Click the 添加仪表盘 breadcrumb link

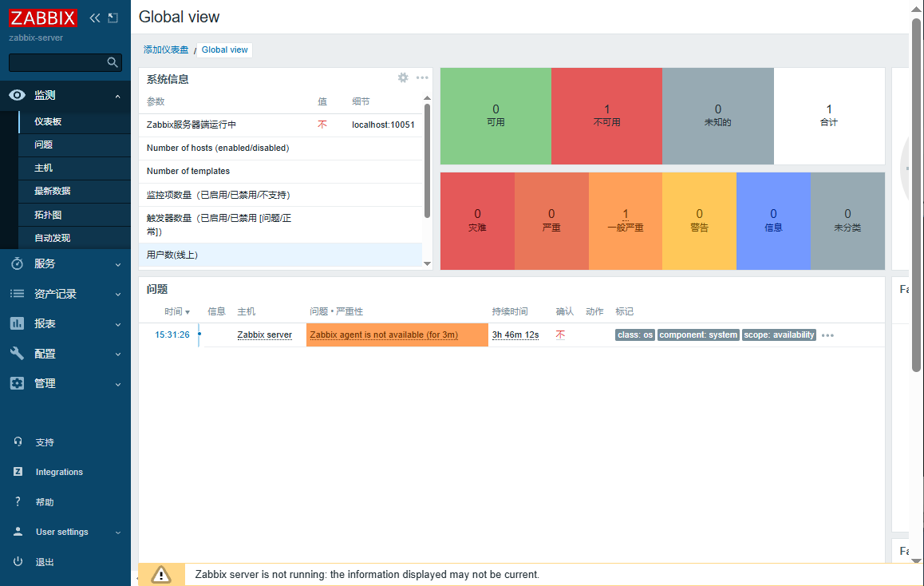(166, 49)
